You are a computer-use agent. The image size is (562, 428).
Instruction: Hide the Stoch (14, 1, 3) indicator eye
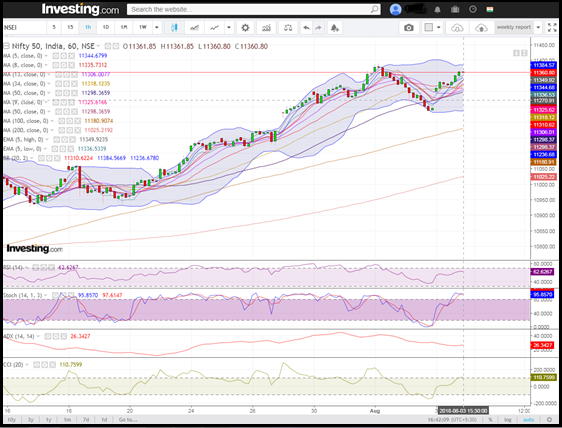point(55,295)
